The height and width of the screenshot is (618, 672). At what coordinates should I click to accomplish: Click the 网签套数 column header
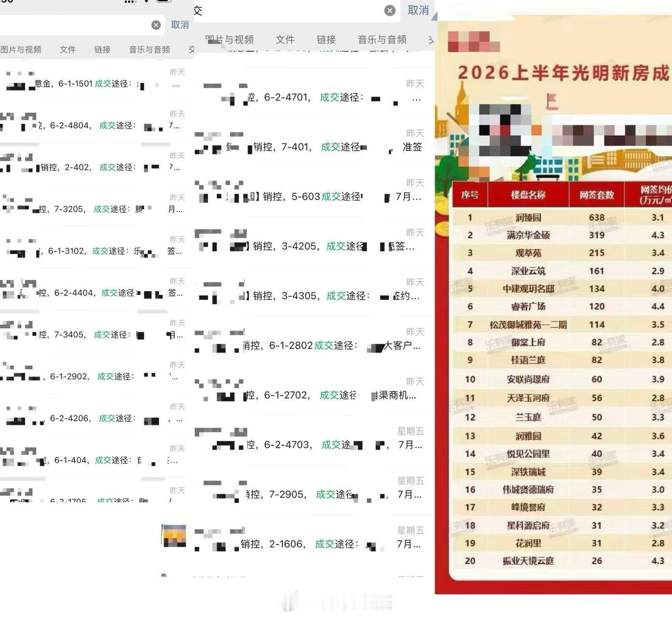pos(597,195)
